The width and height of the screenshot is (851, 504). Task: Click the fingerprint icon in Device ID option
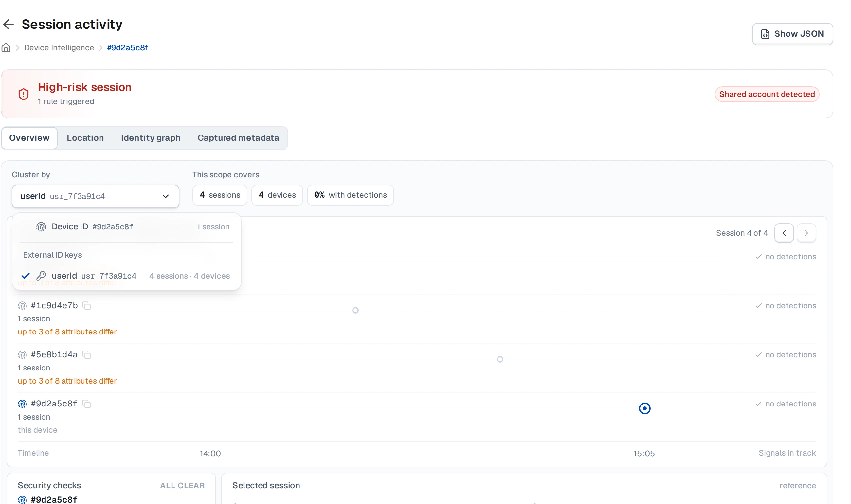point(41,227)
